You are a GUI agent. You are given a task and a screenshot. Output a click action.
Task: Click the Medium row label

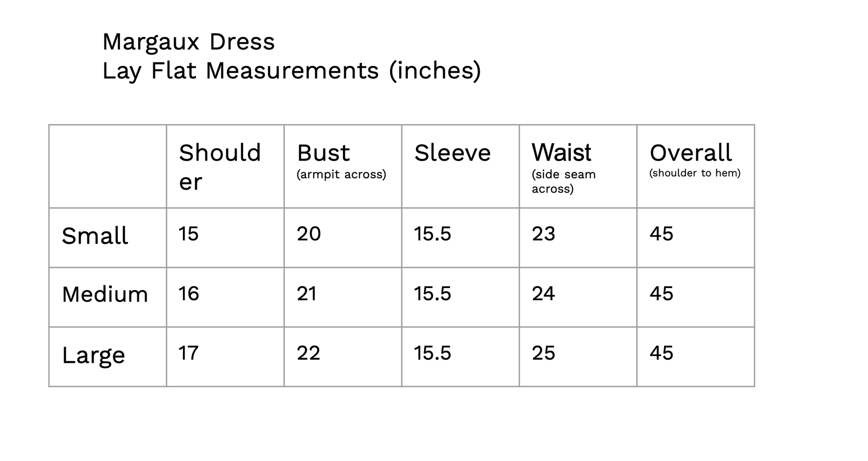[x=105, y=295]
